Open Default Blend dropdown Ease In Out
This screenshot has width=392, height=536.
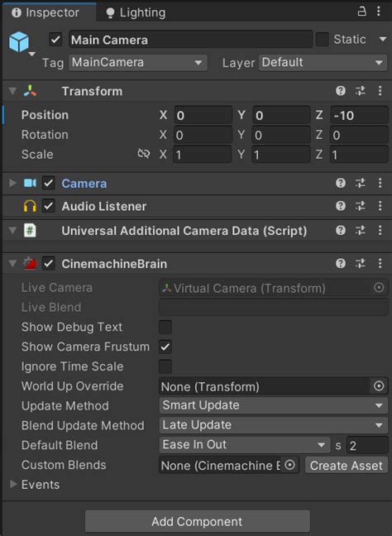244,445
